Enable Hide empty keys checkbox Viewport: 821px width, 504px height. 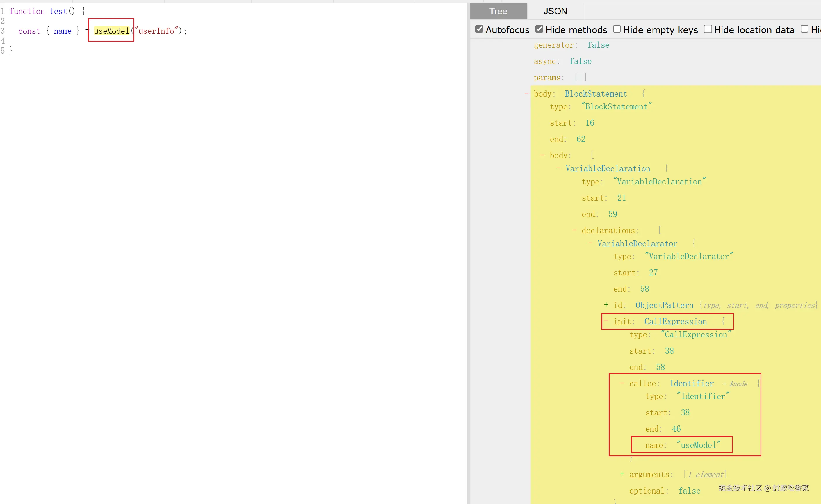click(x=617, y=29)
